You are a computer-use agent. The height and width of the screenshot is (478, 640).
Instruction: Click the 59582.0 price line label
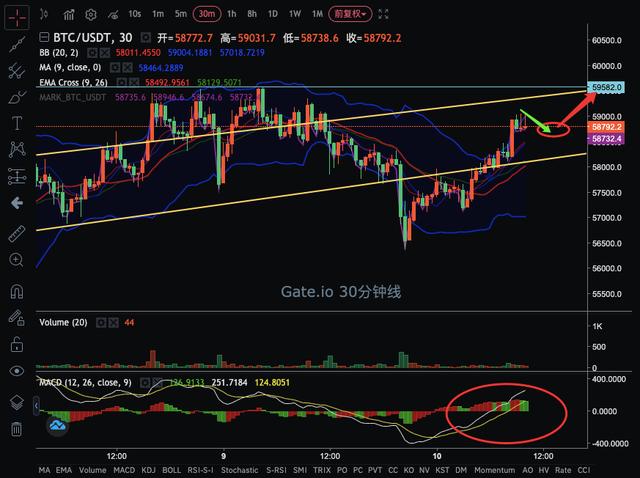(x=606, y=87)
